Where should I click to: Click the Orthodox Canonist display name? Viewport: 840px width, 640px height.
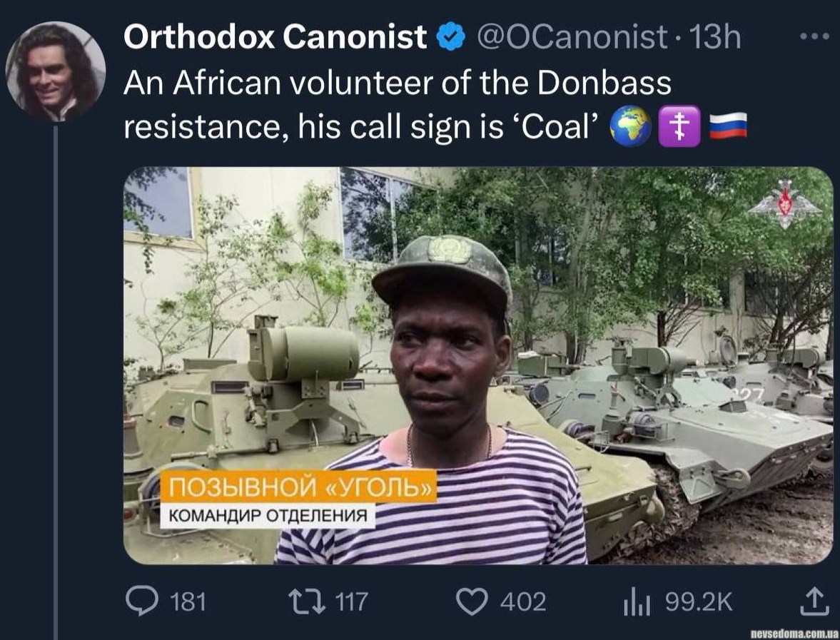point(275,37)
